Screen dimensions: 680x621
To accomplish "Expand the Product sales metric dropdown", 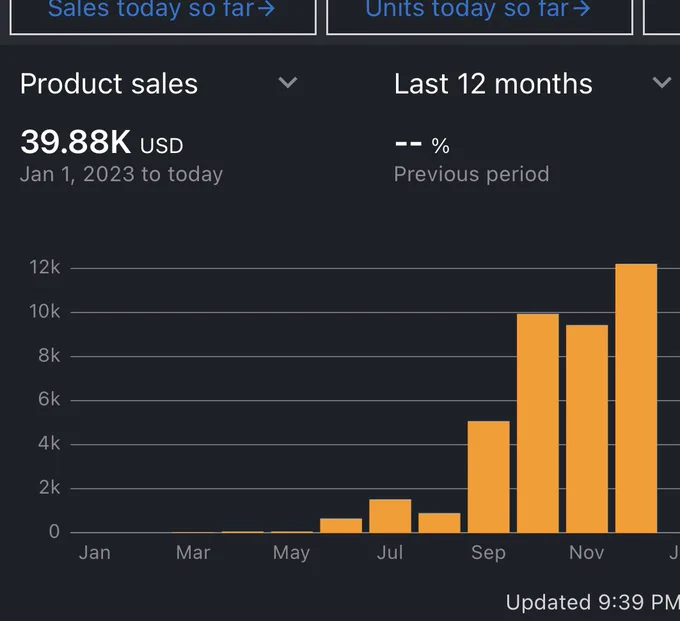I will coord(159,83).
